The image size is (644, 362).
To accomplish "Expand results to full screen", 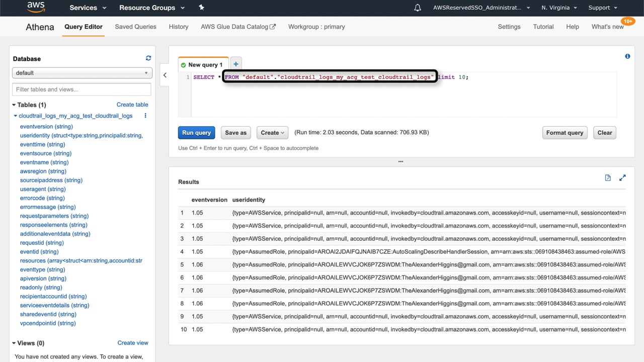I will 622,178.
